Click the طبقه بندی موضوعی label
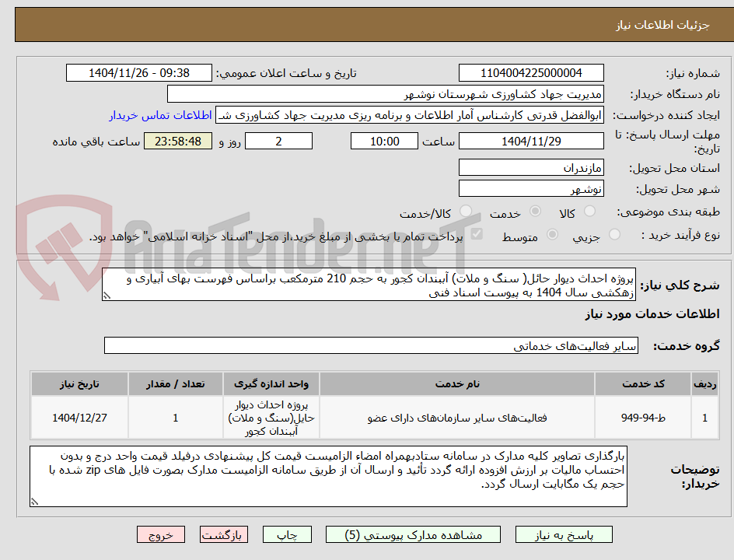This screenshot has height=560, width=734. click(669, 212)
